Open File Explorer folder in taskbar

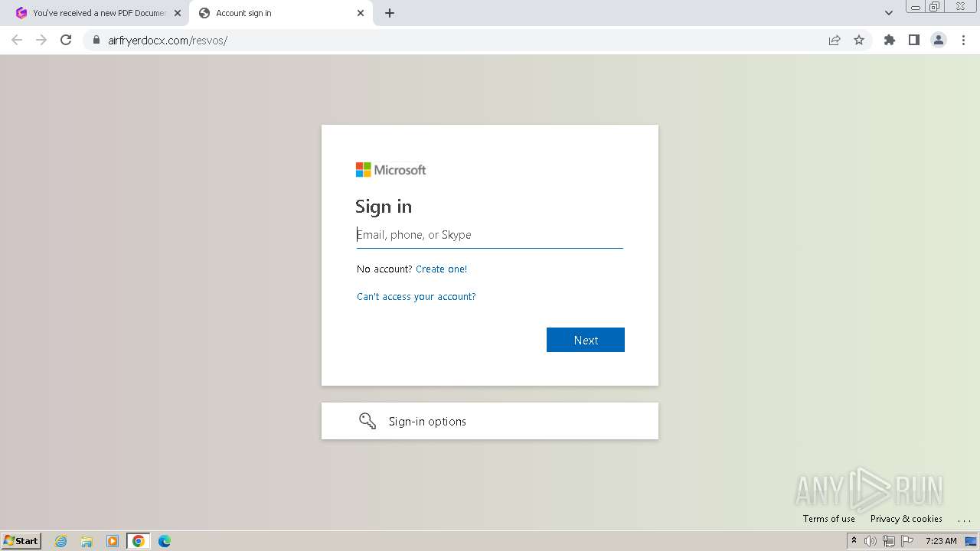(87, 541)
